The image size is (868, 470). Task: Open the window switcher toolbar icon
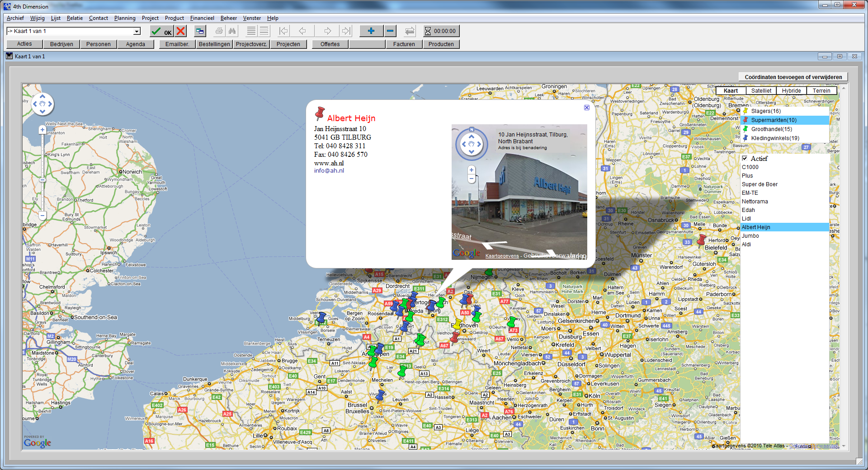(x=200, y=31)
